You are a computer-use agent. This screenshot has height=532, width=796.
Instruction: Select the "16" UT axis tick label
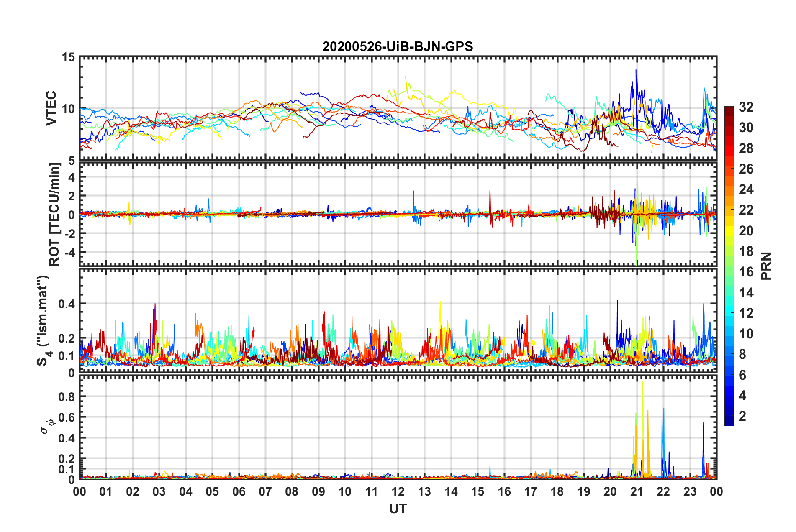[504, 491]
